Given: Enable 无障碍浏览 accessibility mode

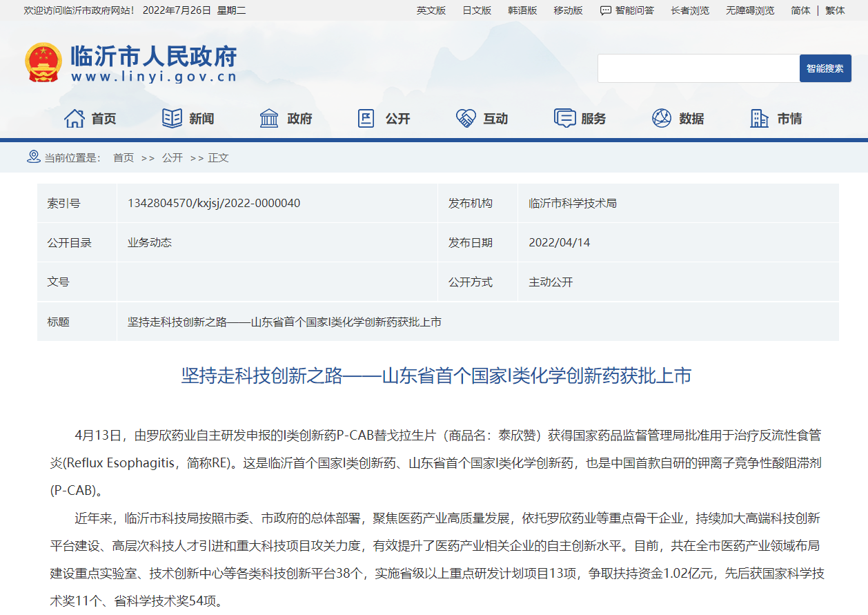Looking at the screenshot, I should click(750, 10).
